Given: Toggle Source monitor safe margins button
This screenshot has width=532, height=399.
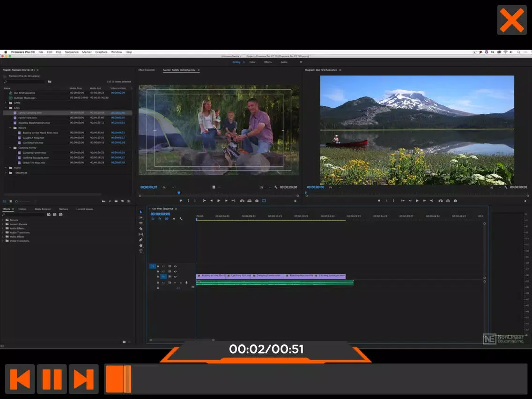Looking at the screenshot, I should pyautogui.click(x=264, y=200).
